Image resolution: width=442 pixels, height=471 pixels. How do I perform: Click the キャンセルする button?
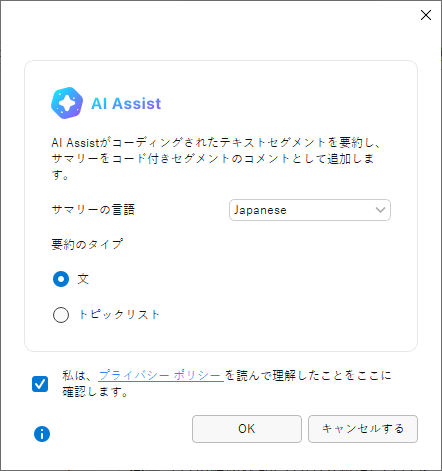click(363, 429)
